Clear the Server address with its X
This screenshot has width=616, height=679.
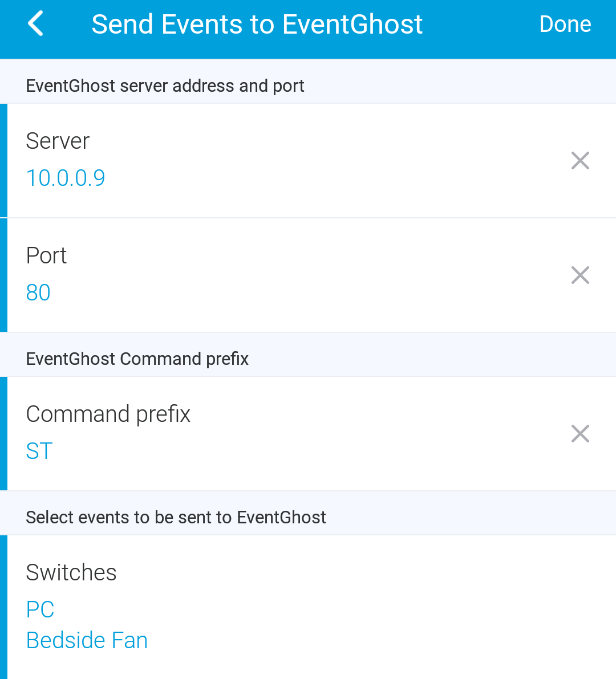tap(580, 161)
